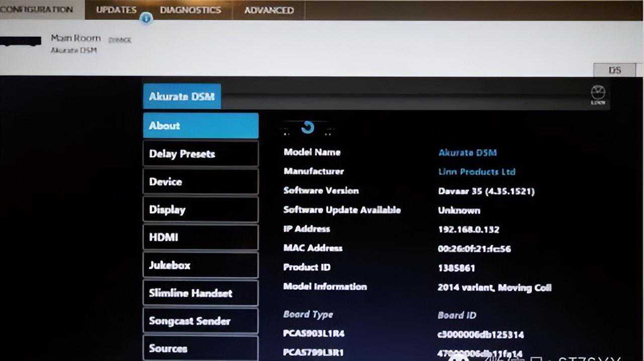Show the Display settings
644x361 pixels.
click(x=200, y=210)
